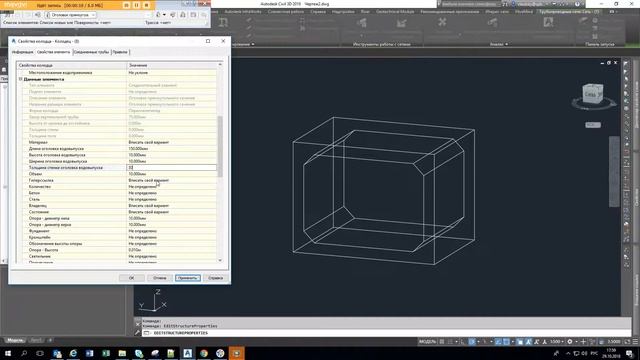Open the Анализ panel dropdown
This screenshot has height=360, width=640.
[x=499, y=44]
